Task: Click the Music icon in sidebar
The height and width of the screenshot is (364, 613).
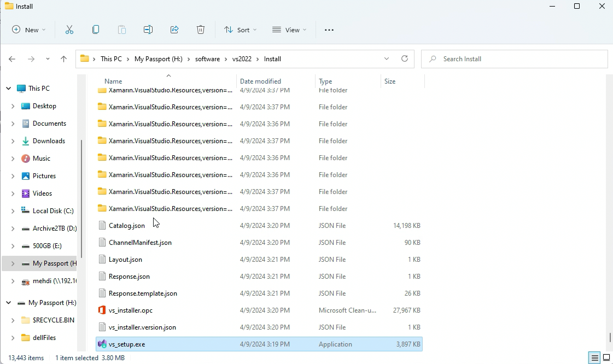Action: click(x=25, y=158)
